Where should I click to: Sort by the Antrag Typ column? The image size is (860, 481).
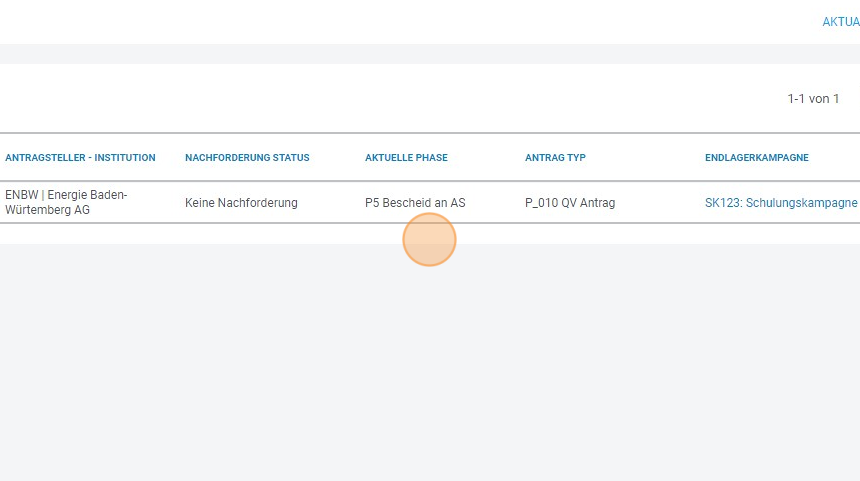click(x=555, y=158)
